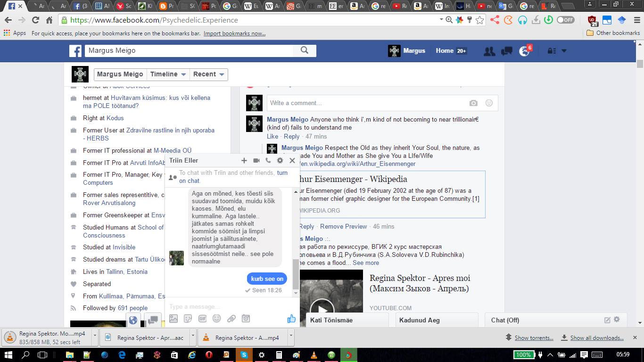Screen dimensions: 644x362
Task: Open dropdown arrow for Regina Spektor aac download
Action: pos(193,337)
